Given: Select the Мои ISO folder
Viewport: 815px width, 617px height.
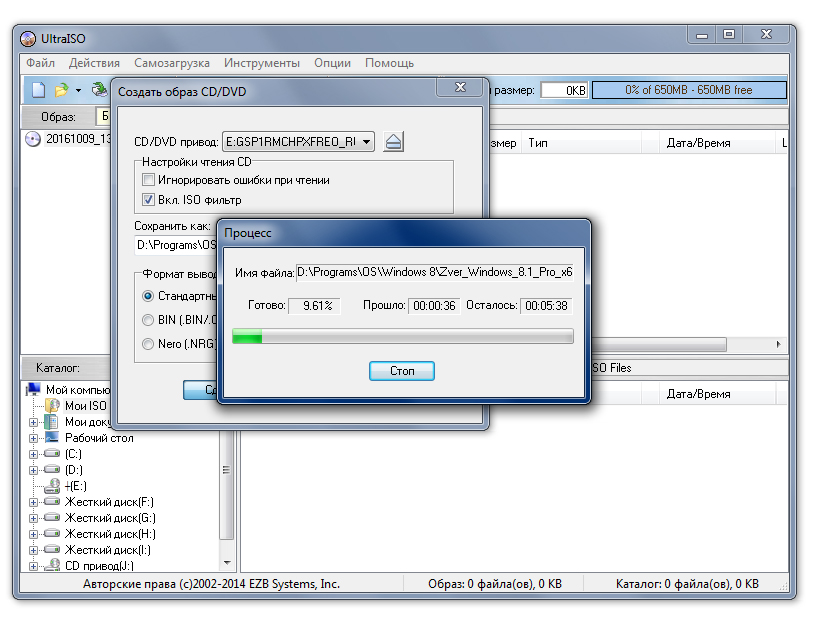Looking at the screenshot, I should pyautogui.click(x=86, y=405).
